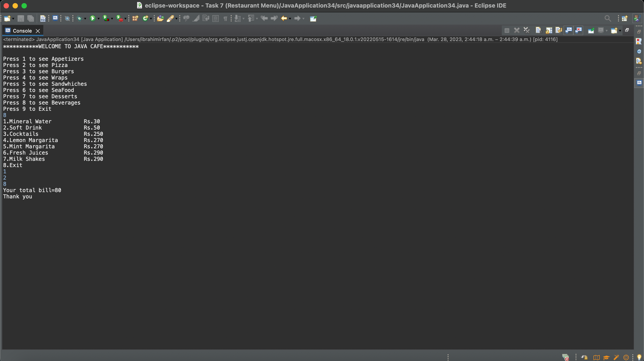
Task: Expand the Open Console dropdown arrow
Action: click(620, 31)
